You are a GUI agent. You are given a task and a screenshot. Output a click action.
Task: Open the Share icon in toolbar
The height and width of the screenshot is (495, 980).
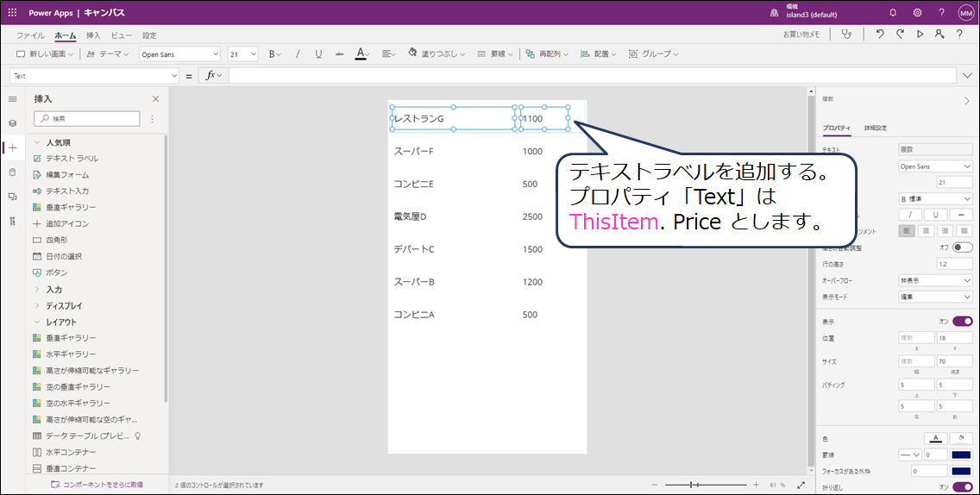(x=939, y=34)
